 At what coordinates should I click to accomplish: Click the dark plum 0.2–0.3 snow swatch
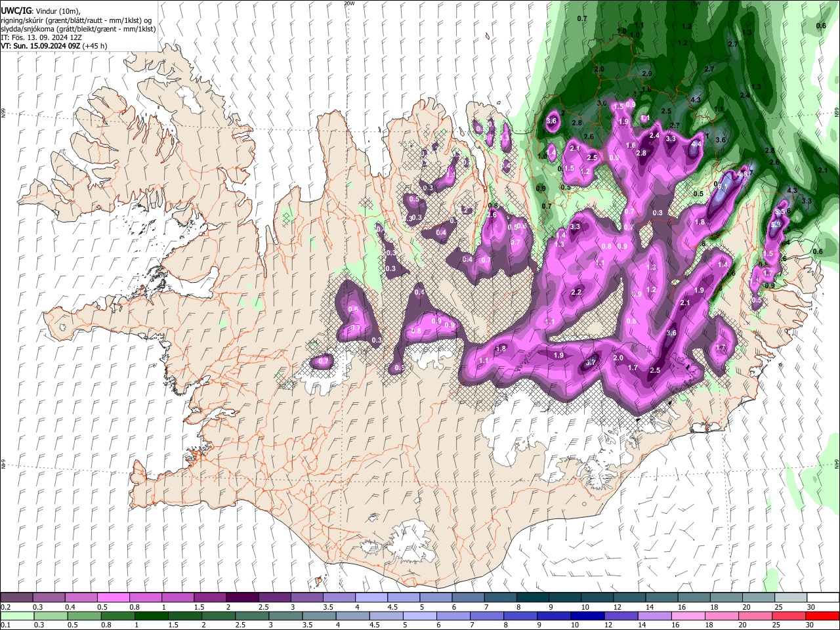pyautogui.click(x=16, y=598)
